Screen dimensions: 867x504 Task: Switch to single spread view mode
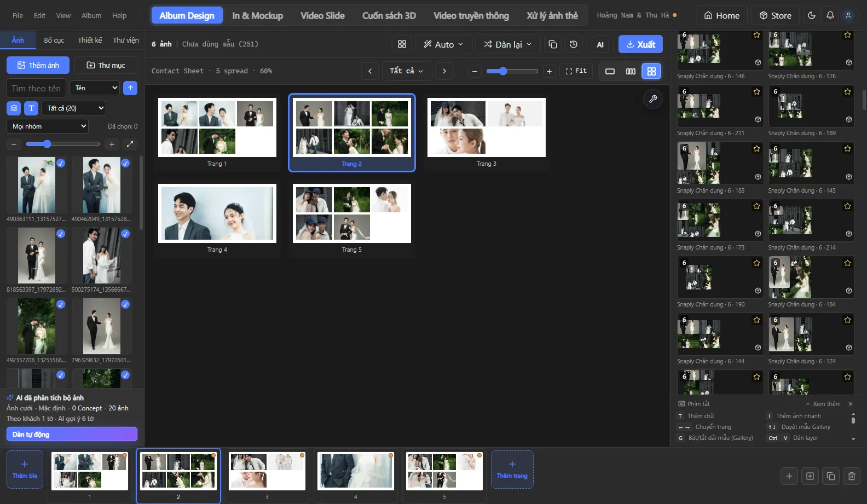(610, 71)
